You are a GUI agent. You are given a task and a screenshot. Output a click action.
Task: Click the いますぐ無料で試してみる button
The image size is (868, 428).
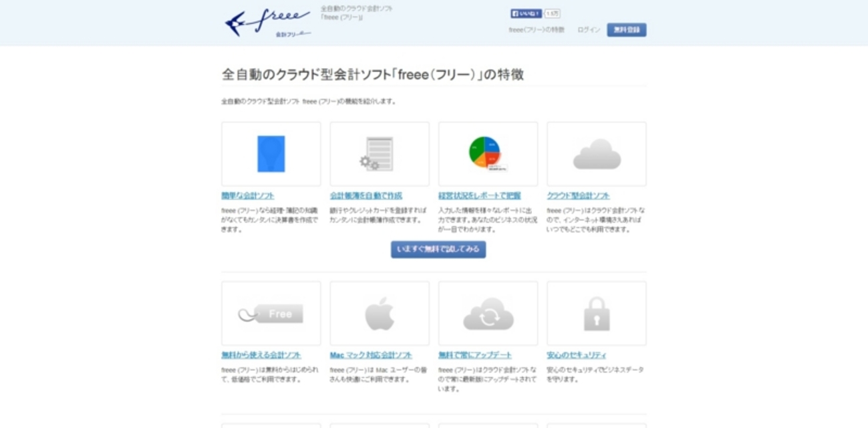coord(438,249)
